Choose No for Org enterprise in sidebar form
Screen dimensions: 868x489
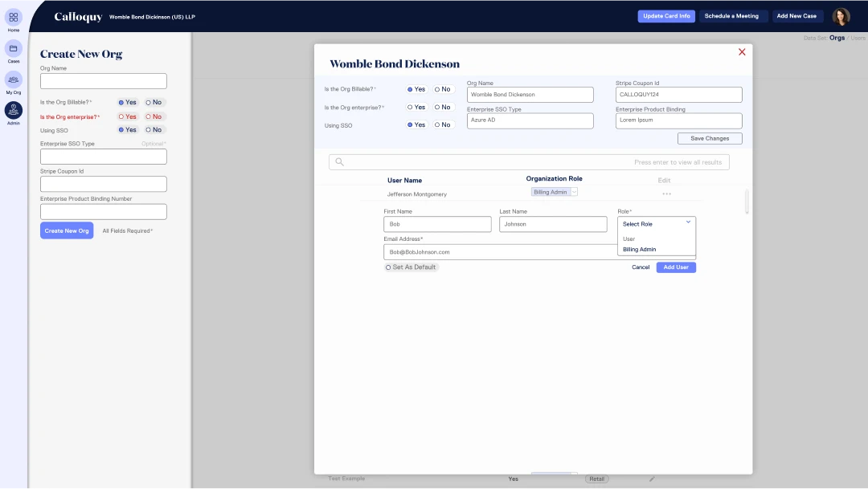[154, 116]
